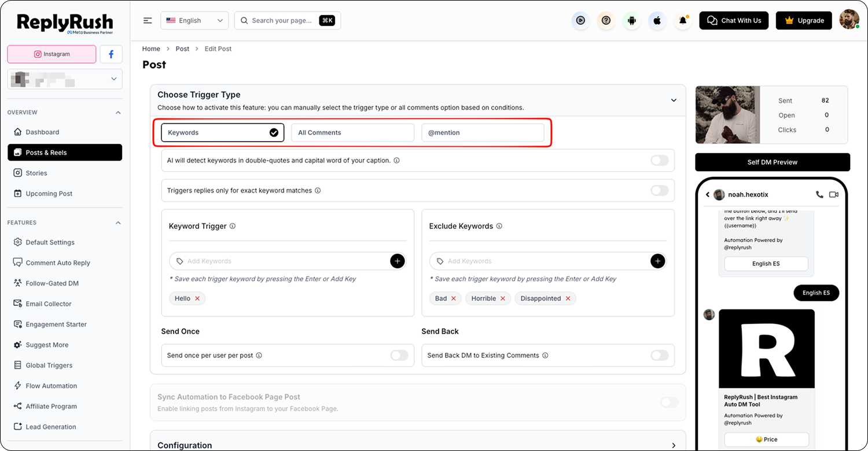Open Default Settings in the sidebar
This screenshot has height=451, width=868.
pyautogui.click(x=65, y=242)
